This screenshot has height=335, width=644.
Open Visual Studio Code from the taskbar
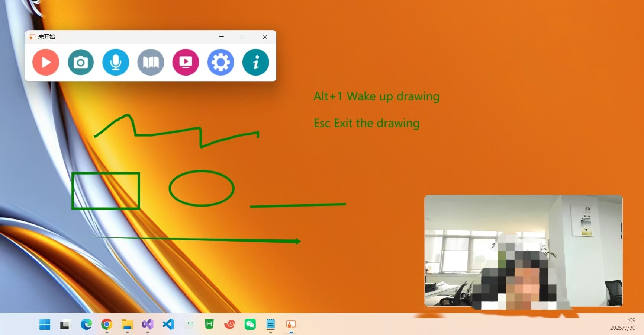(168, 324)
